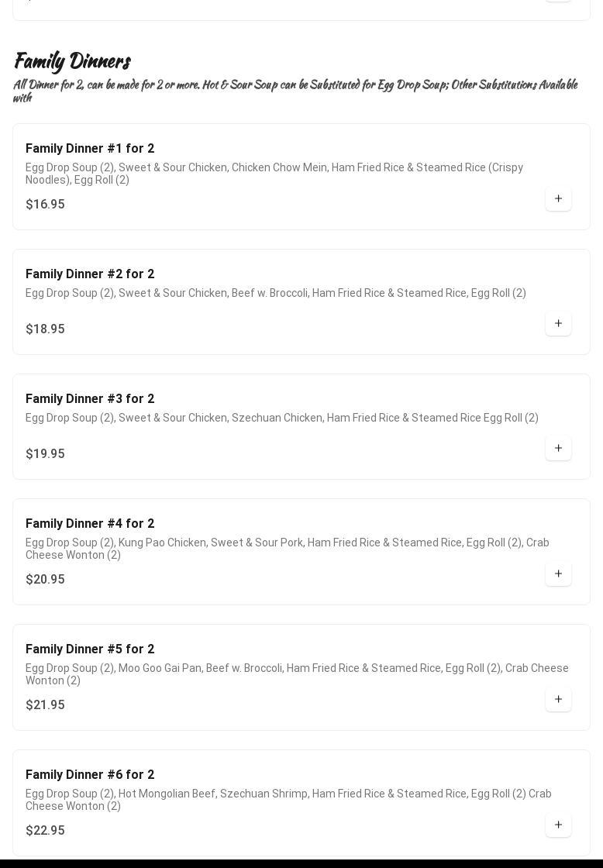
Task: Click the plus icon for Family Dinner #2
Action: [x=558, y=323]
